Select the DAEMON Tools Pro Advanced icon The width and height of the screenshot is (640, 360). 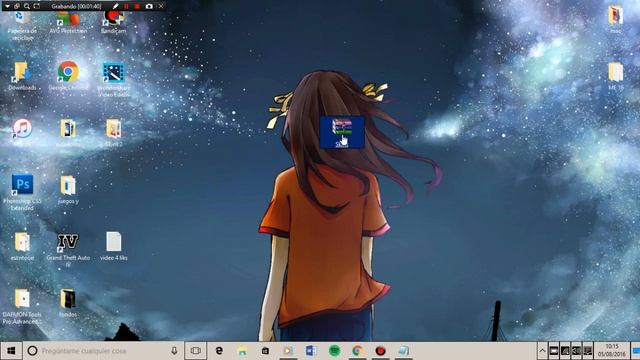tap(22, 306)
